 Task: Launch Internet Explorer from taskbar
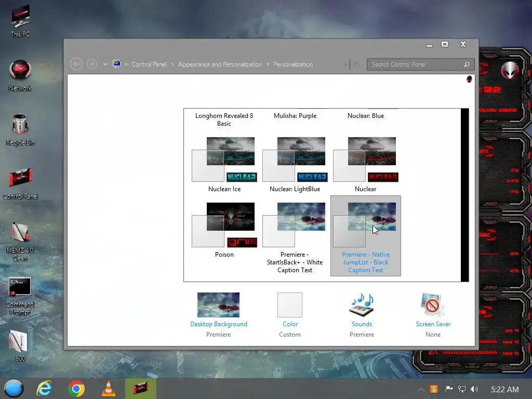pyautogui.click(x=45, y=389)
